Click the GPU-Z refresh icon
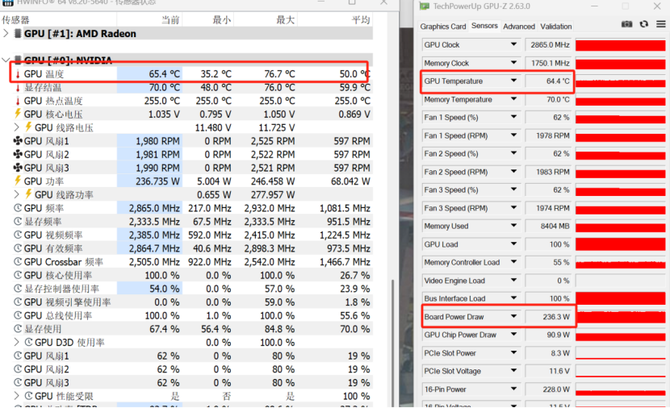 tap(644, 24)
